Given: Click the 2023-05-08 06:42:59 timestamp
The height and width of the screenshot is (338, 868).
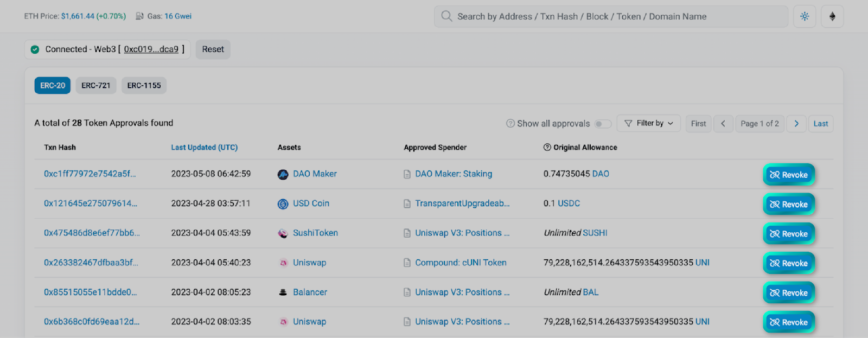Looking at the screenshot, I should click(211, 174).
